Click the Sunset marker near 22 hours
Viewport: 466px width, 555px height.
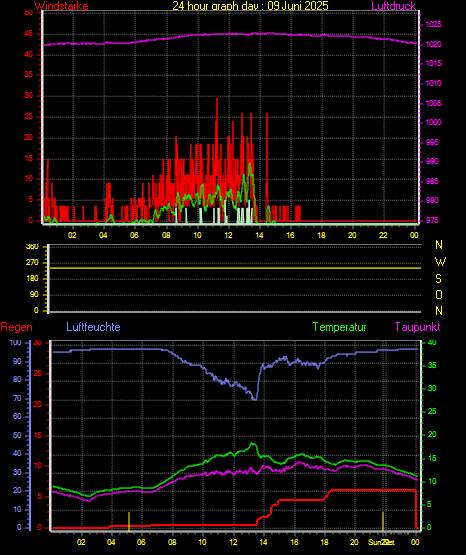tap(383, 521)
